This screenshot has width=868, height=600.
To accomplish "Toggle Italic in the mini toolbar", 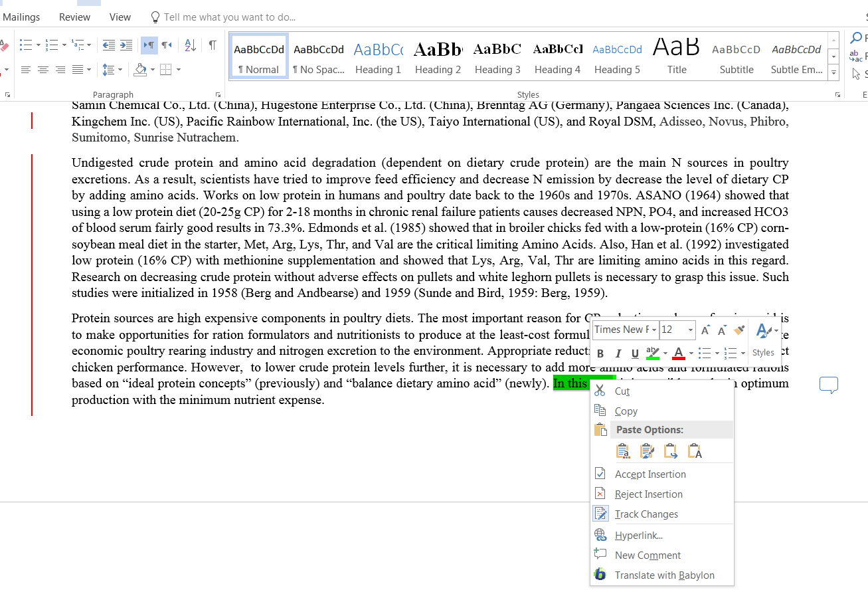I will pos(618,353).
